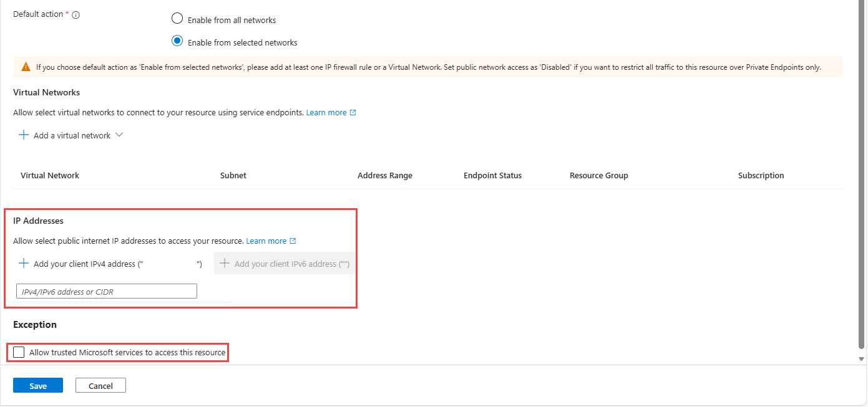This screenshot has height=407, width=868.
Task: Click the Virtual Network column header
Action: tap(50, 176)
